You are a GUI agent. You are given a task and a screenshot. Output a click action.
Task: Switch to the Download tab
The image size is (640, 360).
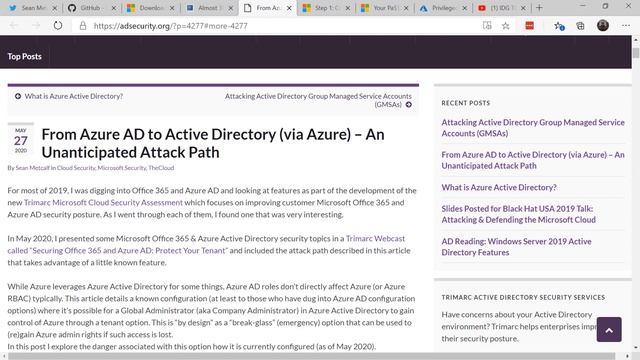point(151,8)
